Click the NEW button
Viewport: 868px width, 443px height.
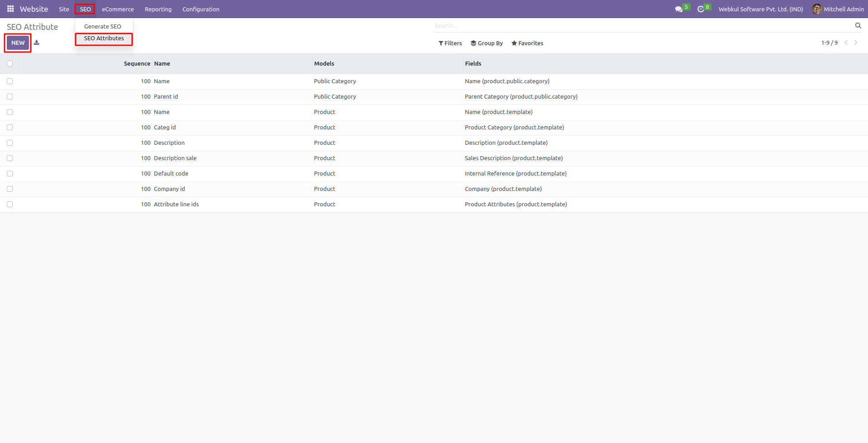coord(18,43)
